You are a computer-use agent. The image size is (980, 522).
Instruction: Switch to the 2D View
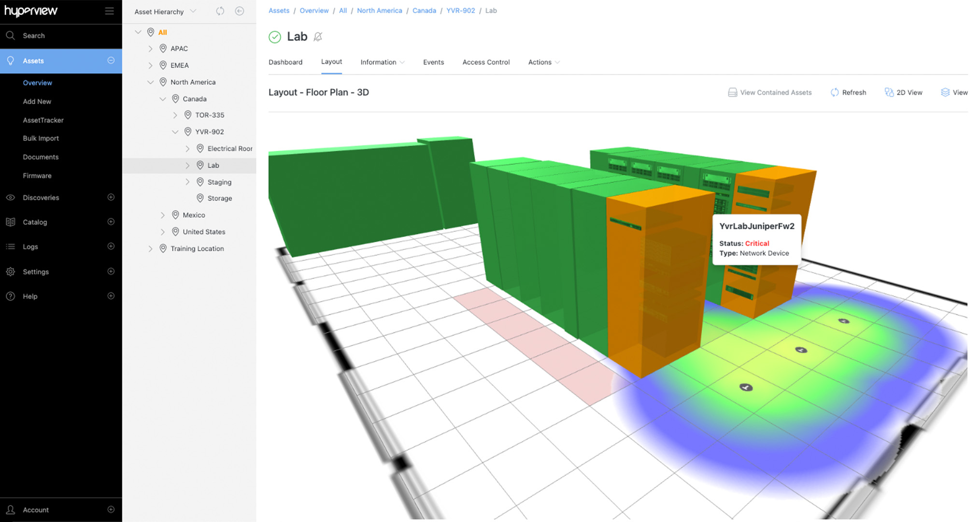904,92
